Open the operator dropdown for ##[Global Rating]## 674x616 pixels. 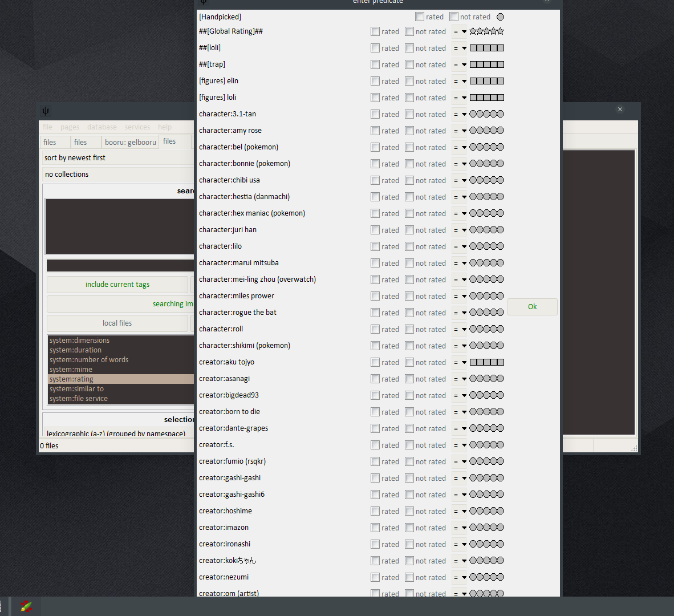click(x=460, y=31)
